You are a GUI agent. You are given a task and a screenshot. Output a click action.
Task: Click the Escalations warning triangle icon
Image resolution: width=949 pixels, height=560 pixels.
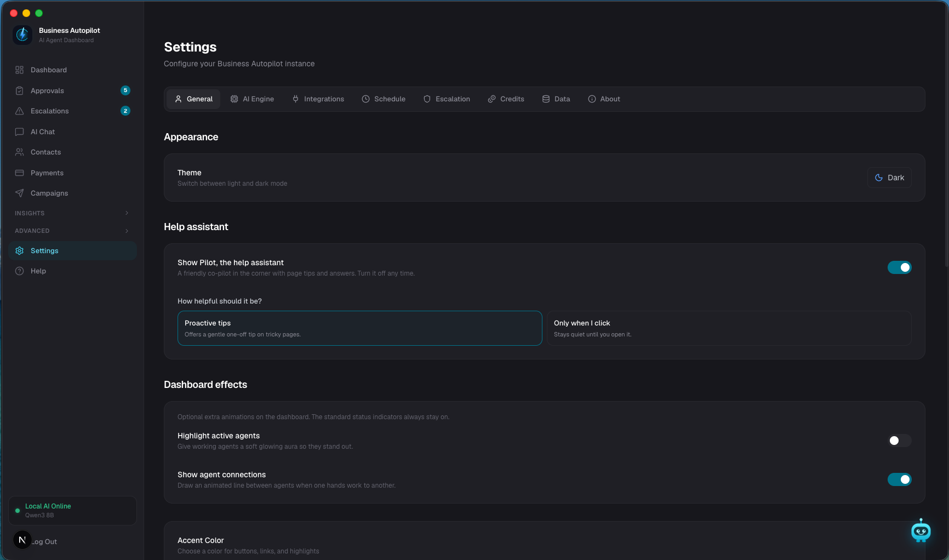coord(20,111)
